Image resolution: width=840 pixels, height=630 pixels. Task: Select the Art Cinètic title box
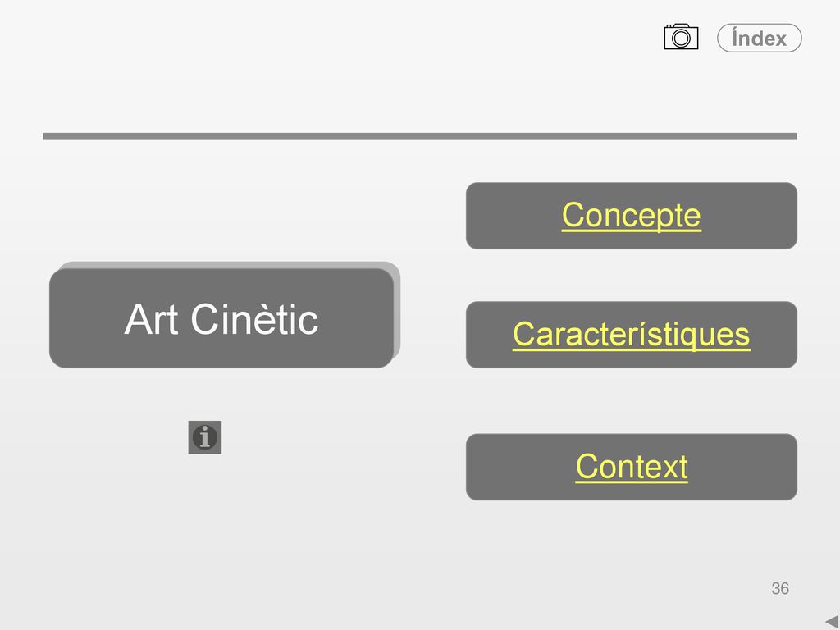[x=221, y=318]
